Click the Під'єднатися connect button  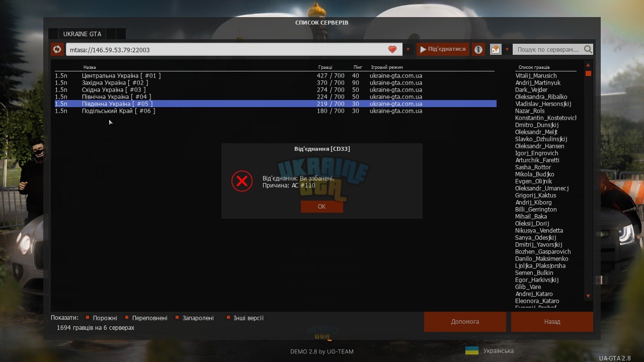tap(443, 49)
